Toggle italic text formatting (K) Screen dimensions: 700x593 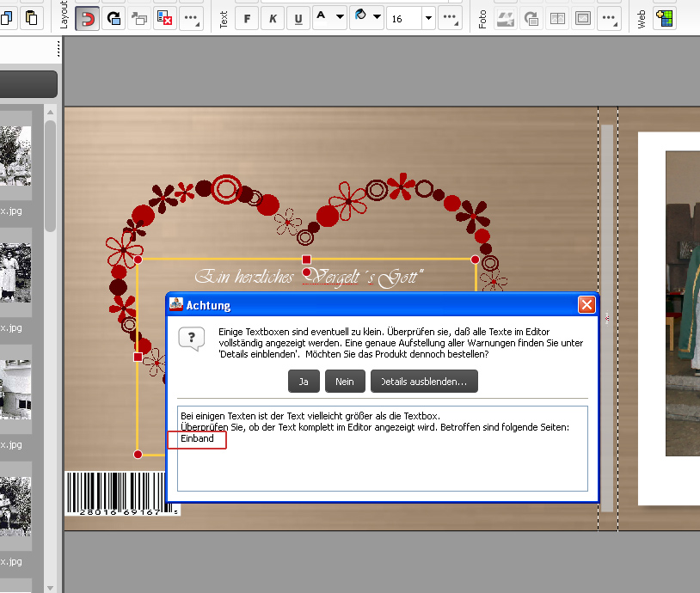[x=273, y=18]
